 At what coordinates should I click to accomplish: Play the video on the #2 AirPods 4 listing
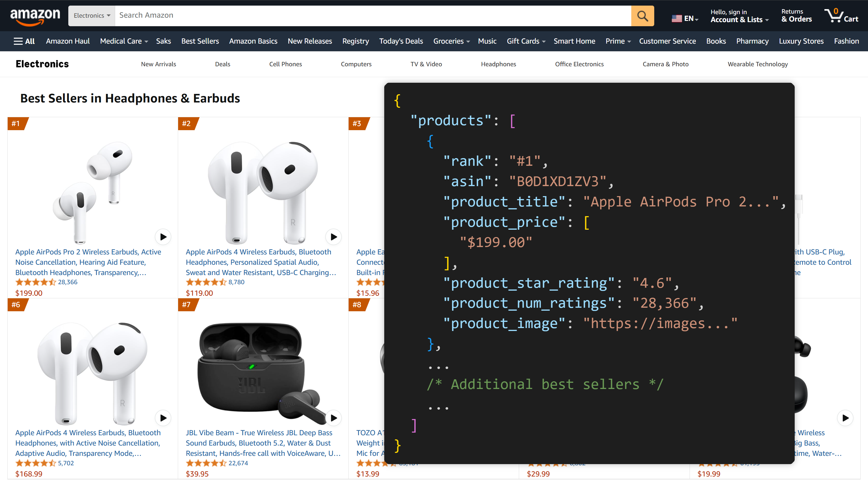(333, 237)
